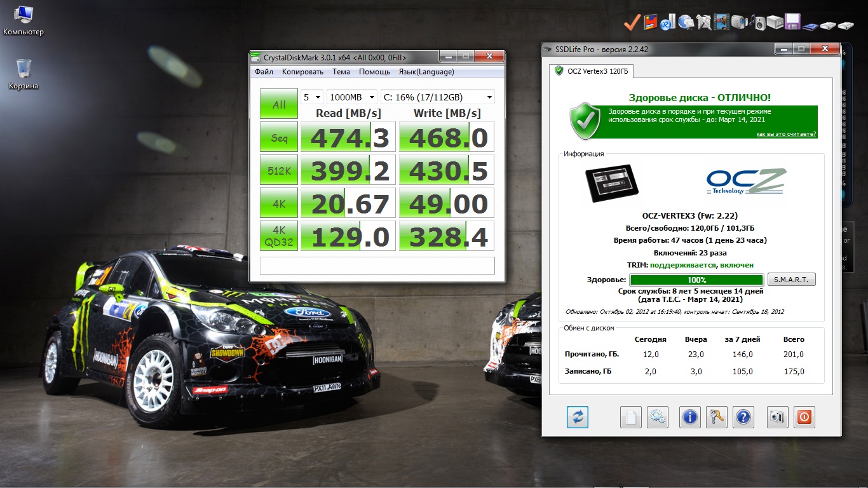This screenshot has height=488, width=868.
Task: Open the report document icon in SSDLife
Action: (x=631, y=417)
